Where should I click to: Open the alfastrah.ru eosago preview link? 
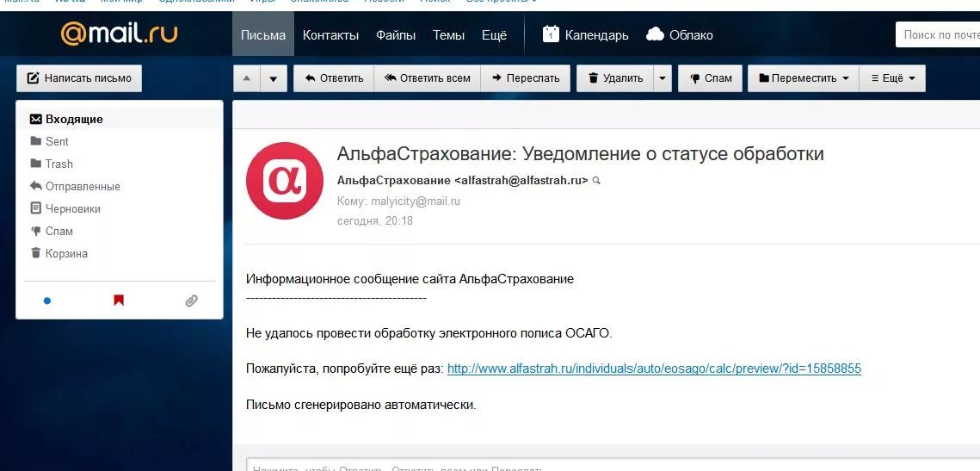pyautogui.click(x=655, y=369)
